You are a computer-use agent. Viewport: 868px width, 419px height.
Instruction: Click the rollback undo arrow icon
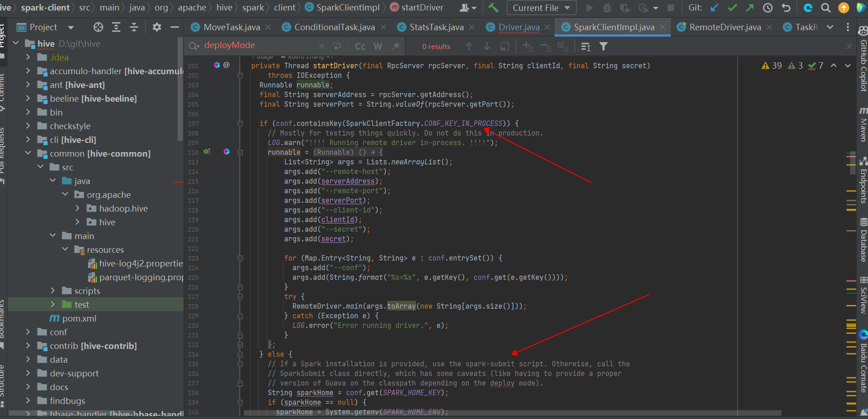(x=786, y=8)
